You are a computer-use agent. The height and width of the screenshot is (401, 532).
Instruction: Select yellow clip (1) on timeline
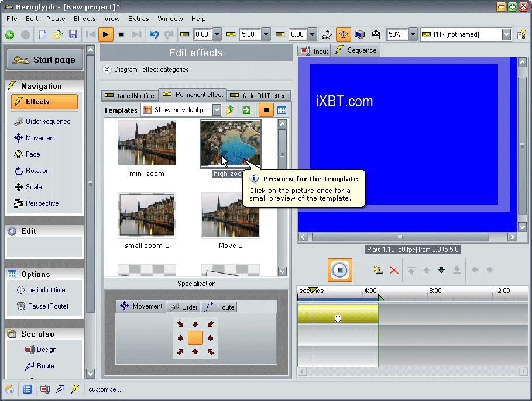point(338,313)
